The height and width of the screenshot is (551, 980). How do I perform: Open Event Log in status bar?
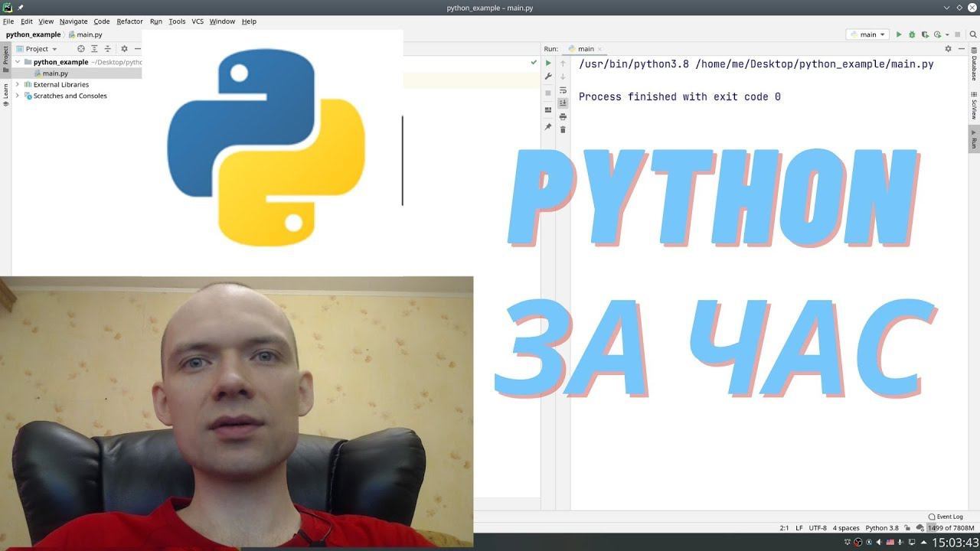(x=946, y=517)
